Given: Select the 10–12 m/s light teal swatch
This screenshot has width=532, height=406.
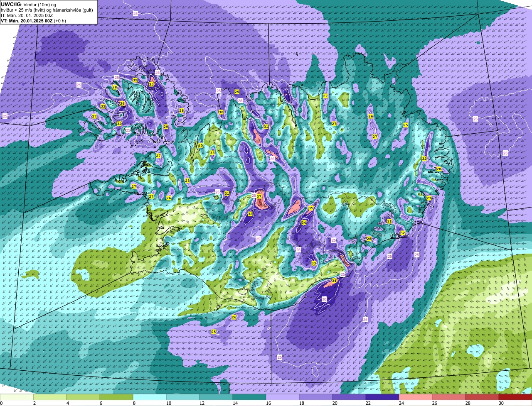Looking at the screenshot, I should coord(183,397).
